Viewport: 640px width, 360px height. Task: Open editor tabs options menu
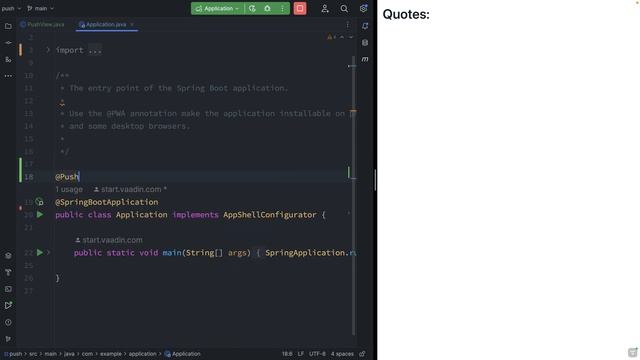(x=347, y=25)
